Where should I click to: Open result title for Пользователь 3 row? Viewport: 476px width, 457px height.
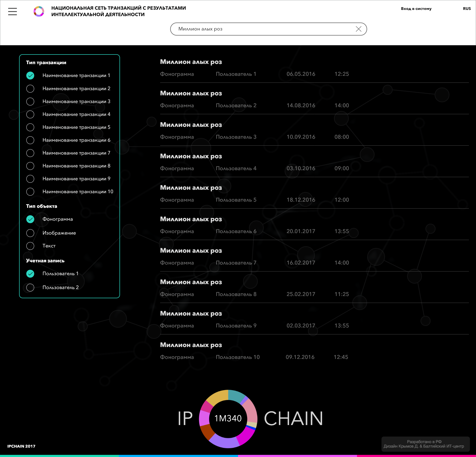tap(191, 125)
